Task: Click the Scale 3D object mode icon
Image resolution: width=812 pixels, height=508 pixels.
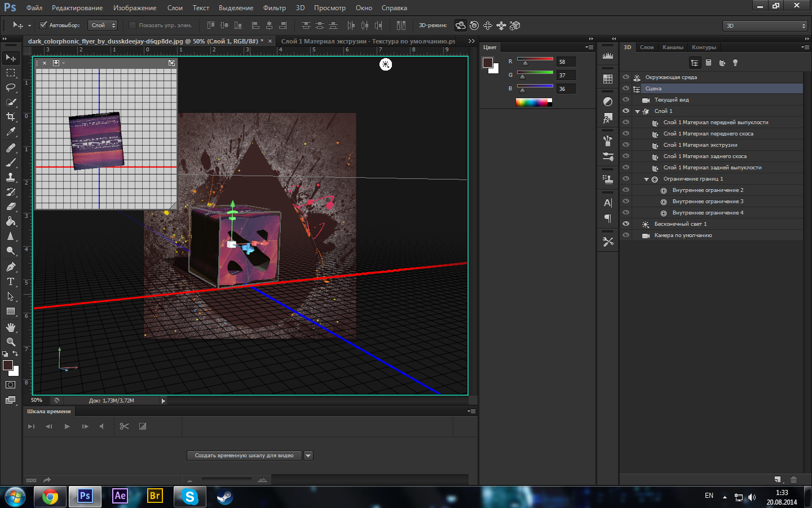Action: click(x=515, y=25)
